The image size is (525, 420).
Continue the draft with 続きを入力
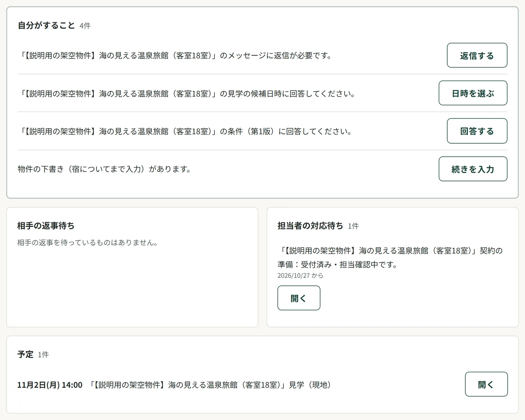tap(473, 169)
